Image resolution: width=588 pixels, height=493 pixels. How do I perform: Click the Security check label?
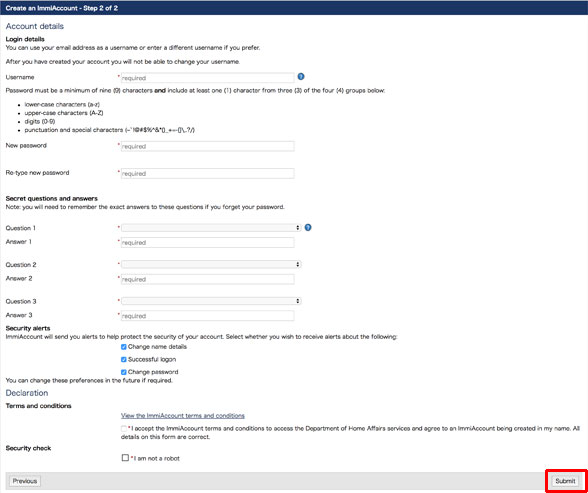pos(28,448)
